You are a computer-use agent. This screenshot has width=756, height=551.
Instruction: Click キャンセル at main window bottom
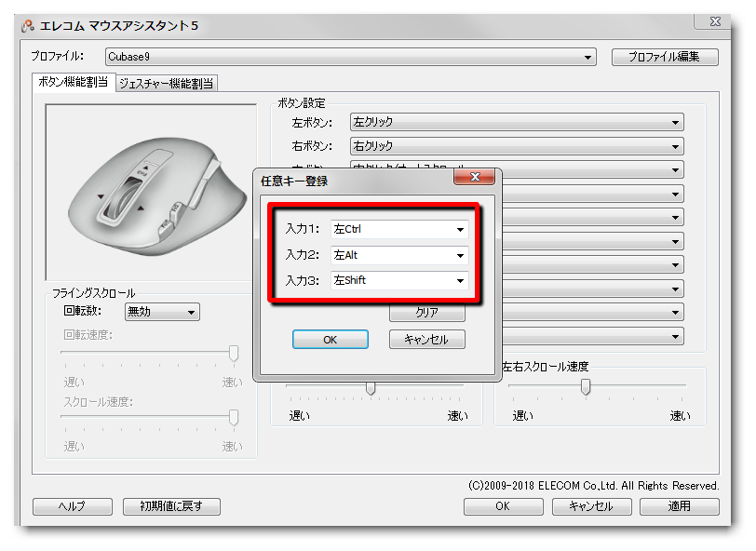coord(591,506)
